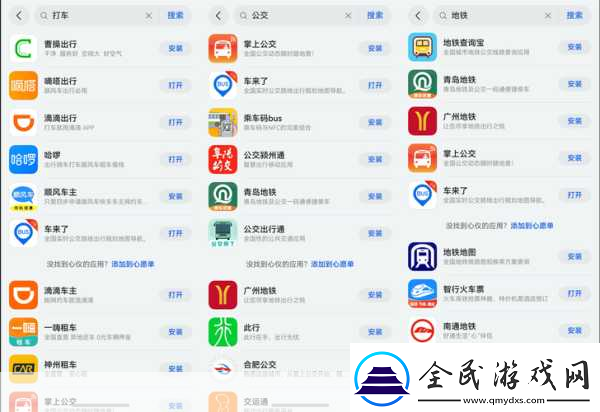Focus the 公交 search field
The width and height of the screenshot is (600, 412).
(x=297, y=16)
